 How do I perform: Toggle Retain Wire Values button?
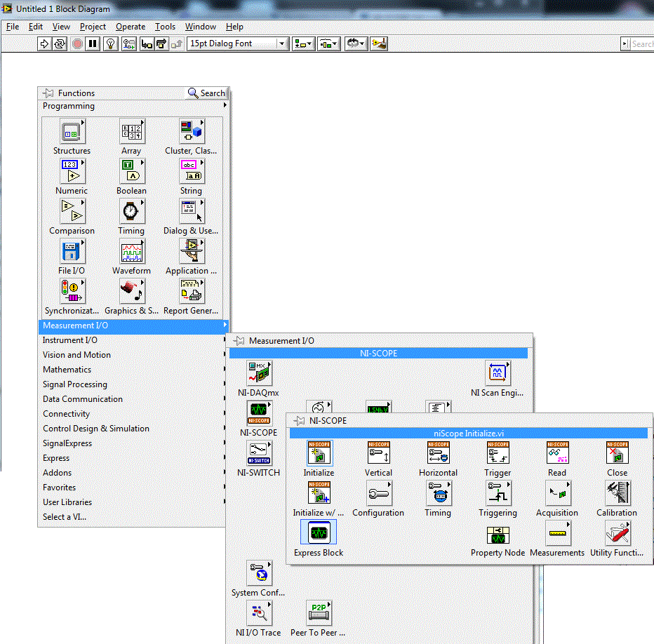point(129,43)
